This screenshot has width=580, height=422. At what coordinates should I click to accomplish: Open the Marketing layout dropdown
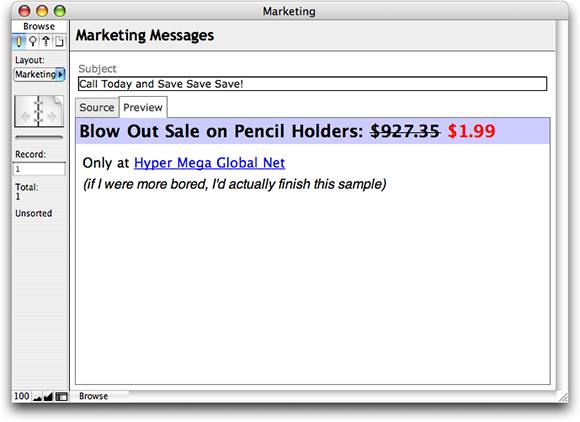pos(40,74)
